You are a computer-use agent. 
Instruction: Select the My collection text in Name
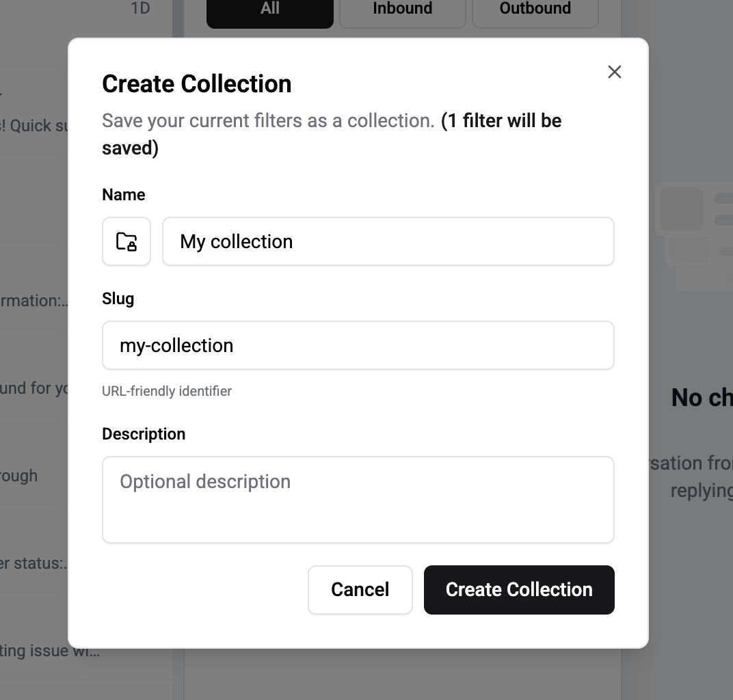[235, 241]
